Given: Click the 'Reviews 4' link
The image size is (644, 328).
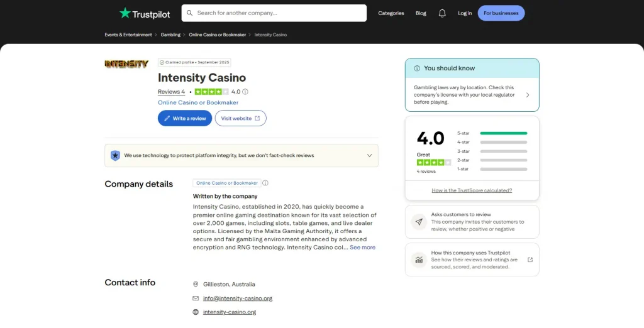Looking at the screenshot, I should click(171, 92).
